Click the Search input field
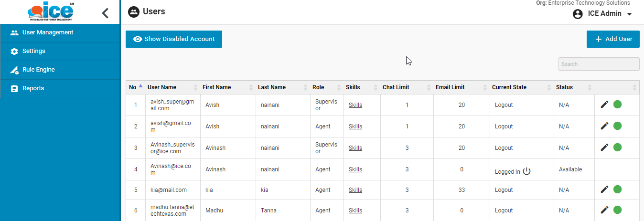Screen dimensions: 644x221 pos(599,64)
